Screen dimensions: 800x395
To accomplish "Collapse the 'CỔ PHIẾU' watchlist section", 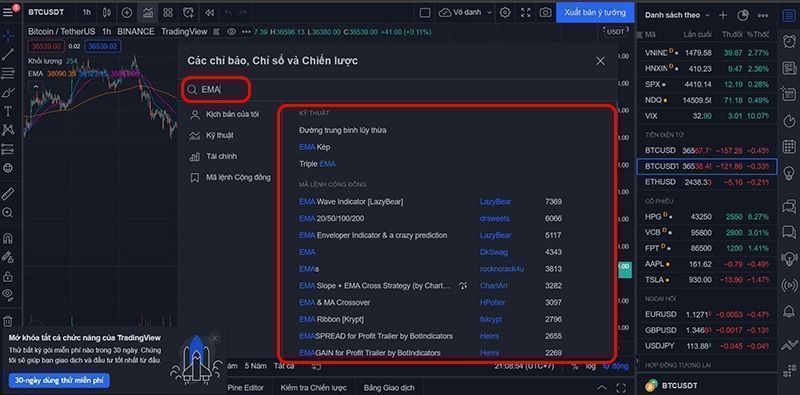I will click(659, 201).
